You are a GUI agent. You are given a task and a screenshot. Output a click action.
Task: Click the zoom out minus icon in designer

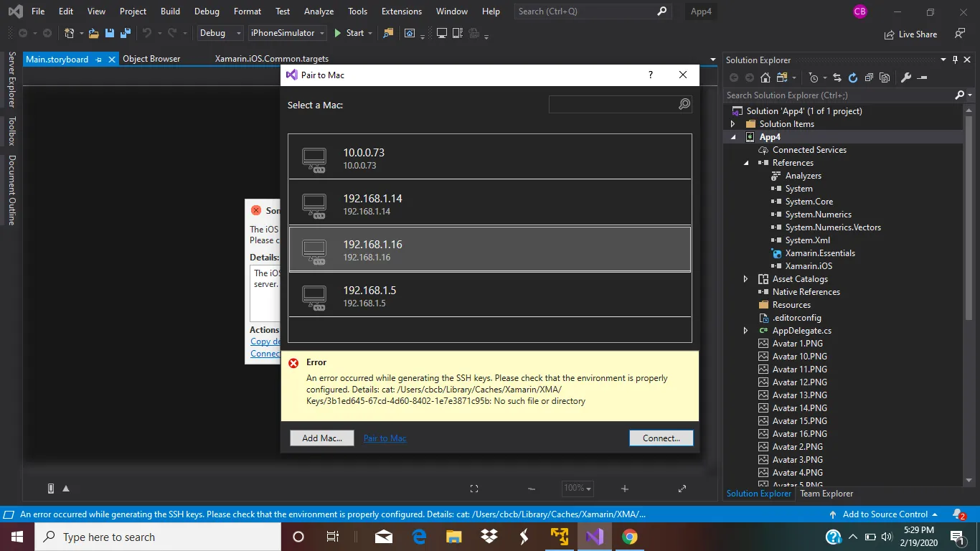(x=532, y=489)
